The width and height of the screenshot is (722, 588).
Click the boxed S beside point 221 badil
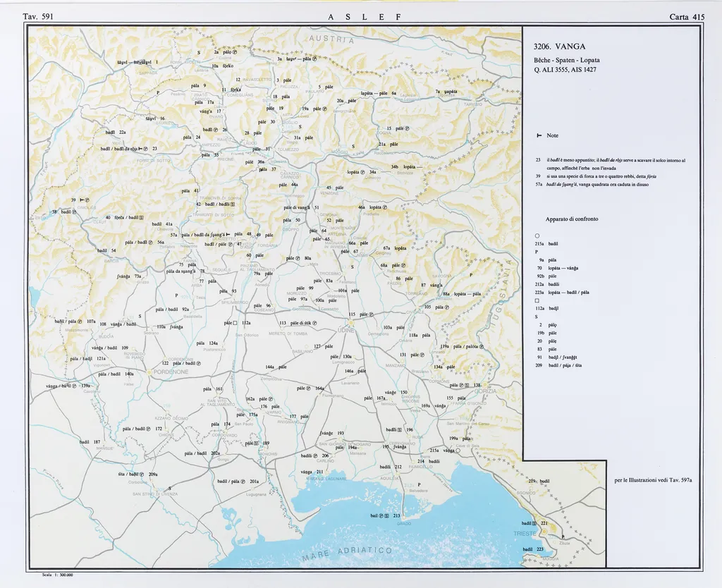point(535,523)
